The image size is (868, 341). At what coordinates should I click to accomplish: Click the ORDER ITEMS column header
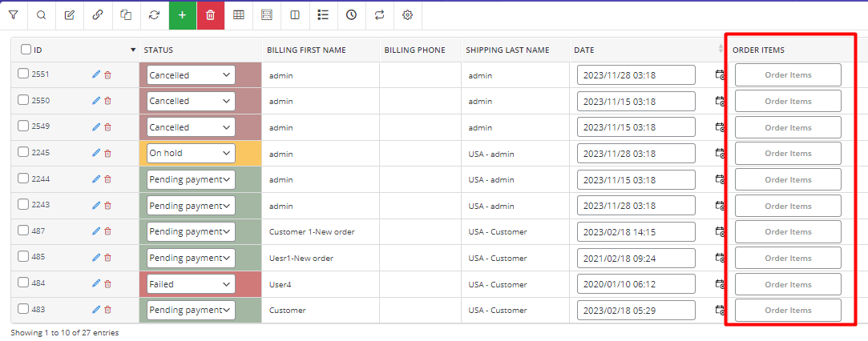(758, 50)
